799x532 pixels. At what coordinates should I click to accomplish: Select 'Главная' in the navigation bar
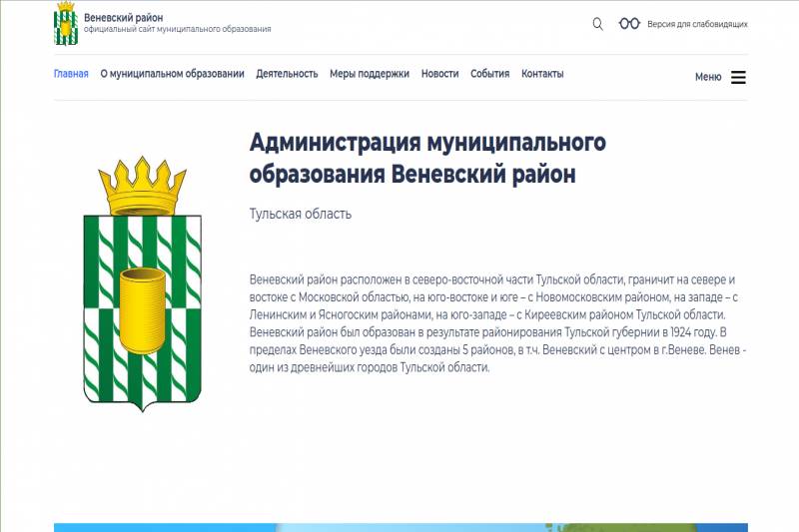pyautogui.click(x=71, y=74)
